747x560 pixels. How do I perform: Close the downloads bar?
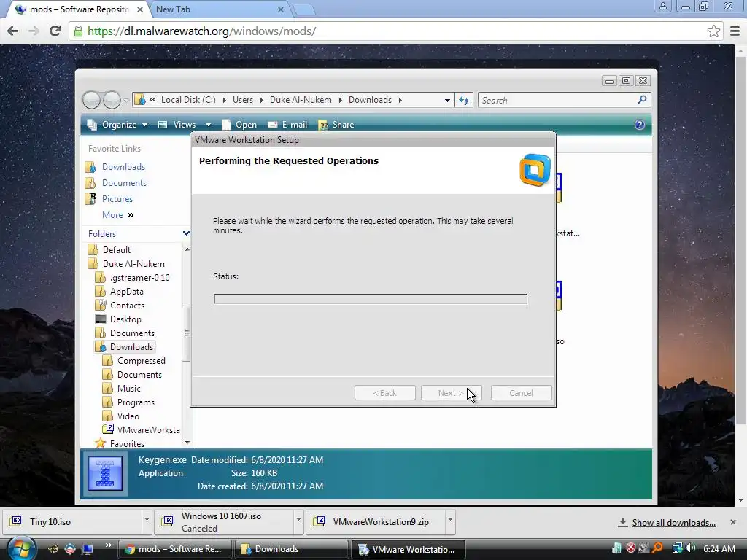(733, 522)
